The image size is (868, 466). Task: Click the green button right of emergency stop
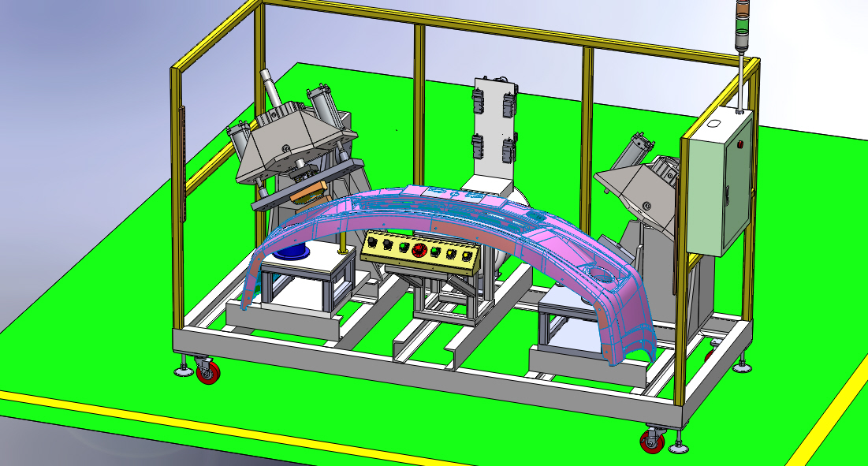(x=435, y=251)
